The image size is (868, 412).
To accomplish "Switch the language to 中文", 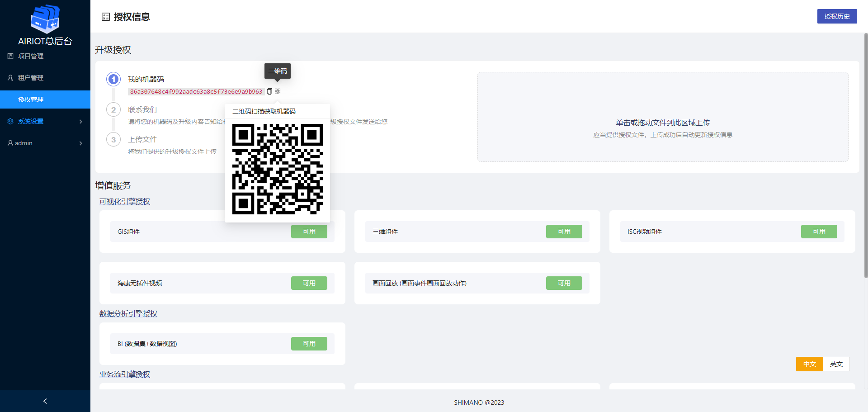I will click(x=810, y=364).
